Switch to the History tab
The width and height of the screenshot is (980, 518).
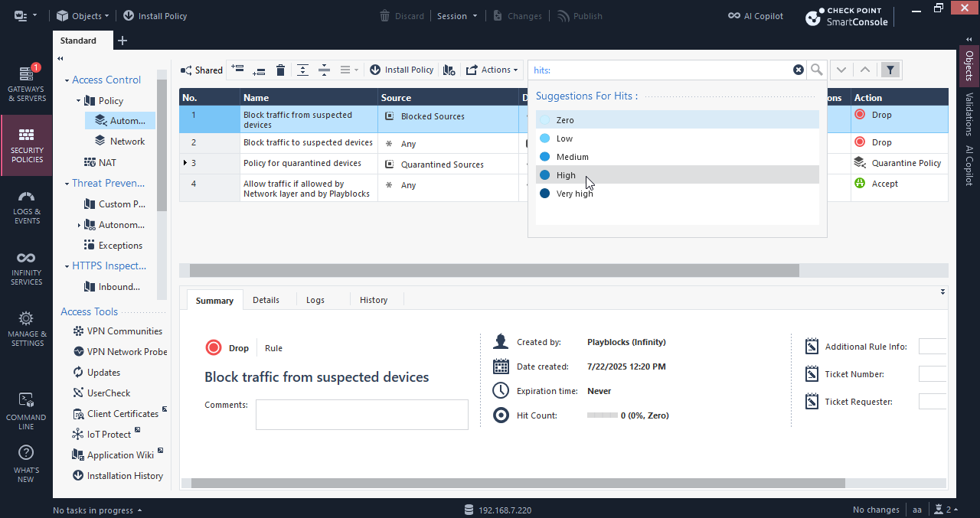[x=374, y=300]
